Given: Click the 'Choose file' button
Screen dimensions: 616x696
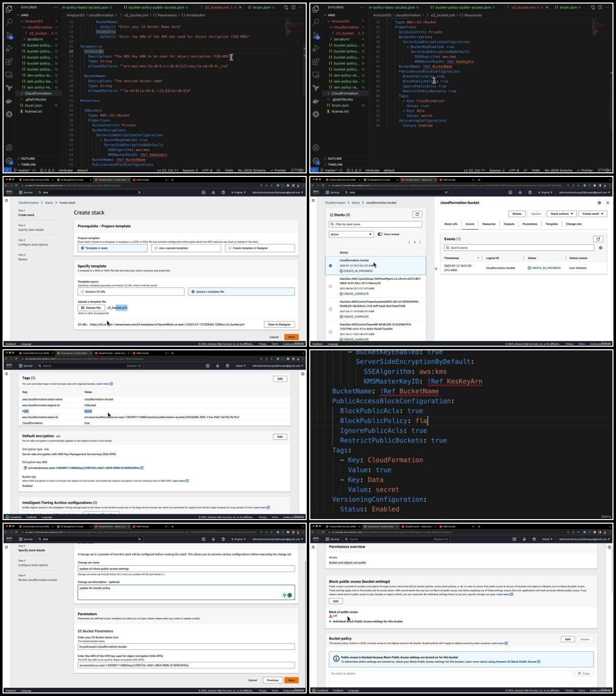Looking at the screenshot, I should (x=91, y=308).
